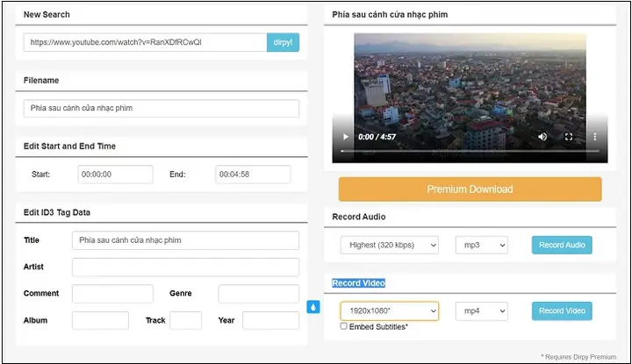Open the video player three-dot options menu

point(594,137)
